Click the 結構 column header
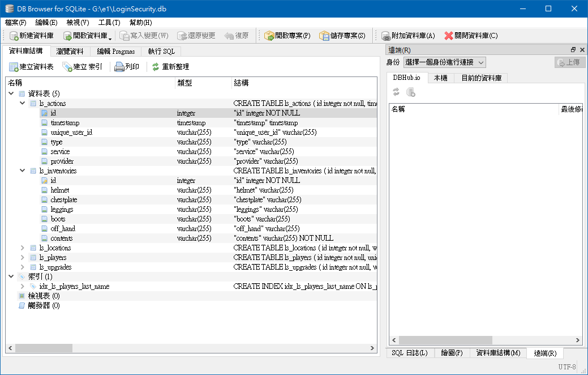588x375 pixels. pyautogui.click(x=304, y=83)
